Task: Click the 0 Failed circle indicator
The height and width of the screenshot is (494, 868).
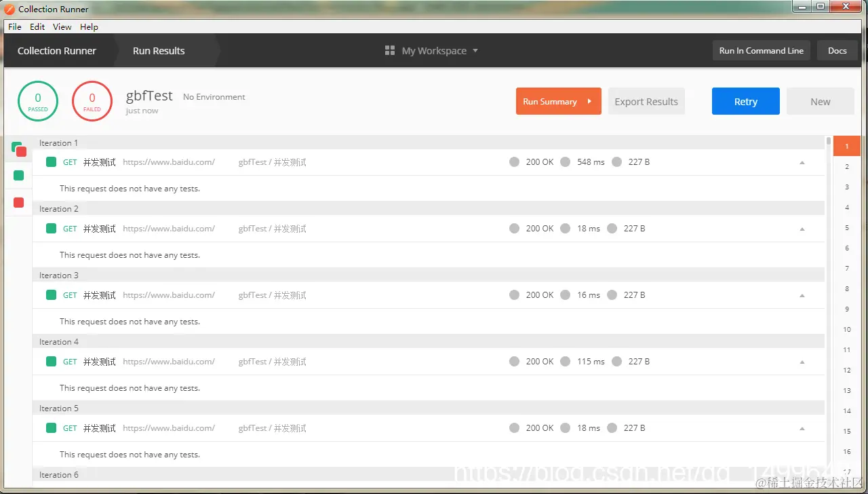Action: [x=92, y=101]
